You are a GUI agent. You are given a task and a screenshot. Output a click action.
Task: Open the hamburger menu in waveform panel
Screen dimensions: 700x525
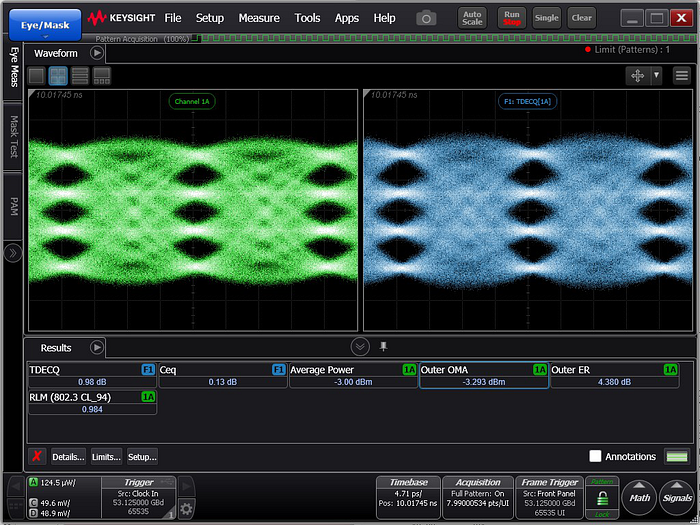[x=681, y=76]
